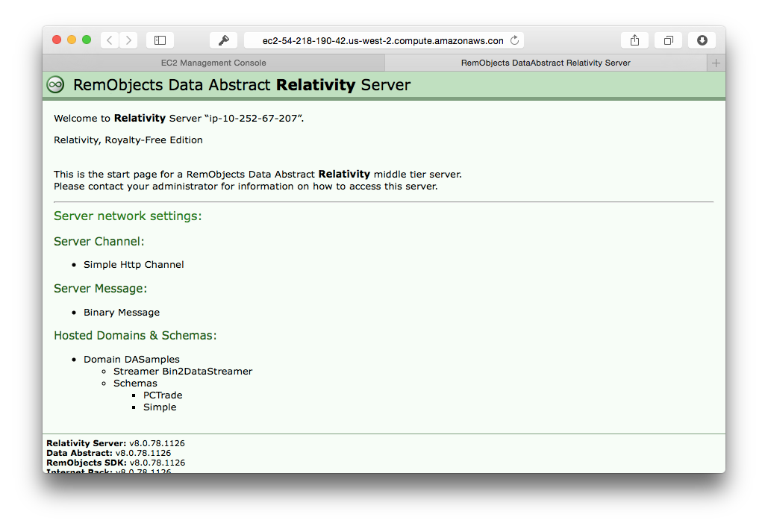Click the Relativity Server version line
The image size is (768, 532).
(116, 443)
